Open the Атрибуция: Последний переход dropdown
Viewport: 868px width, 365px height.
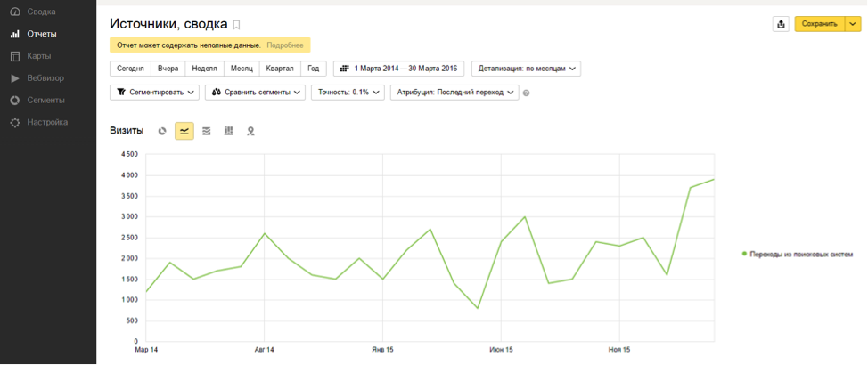[x=454, y=93]
